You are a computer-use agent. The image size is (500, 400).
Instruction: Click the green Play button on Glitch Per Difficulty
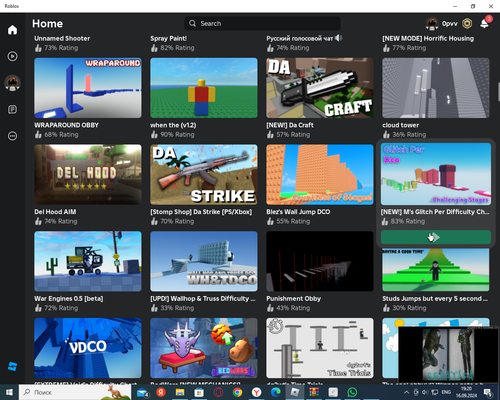(436, 237)
